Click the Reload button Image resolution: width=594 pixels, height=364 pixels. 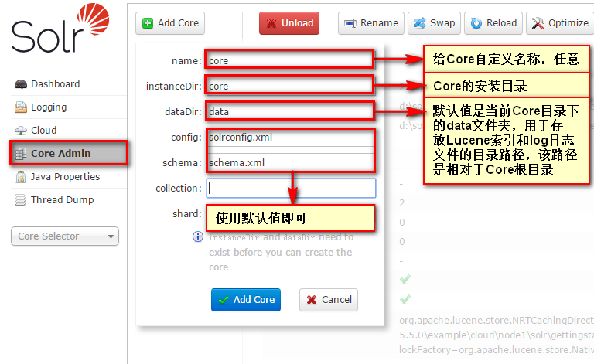pos(493,23)
